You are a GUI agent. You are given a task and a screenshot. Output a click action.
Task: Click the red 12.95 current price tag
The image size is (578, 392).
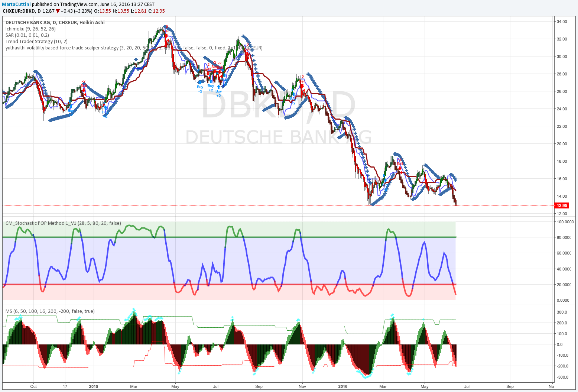pos(561,205)
